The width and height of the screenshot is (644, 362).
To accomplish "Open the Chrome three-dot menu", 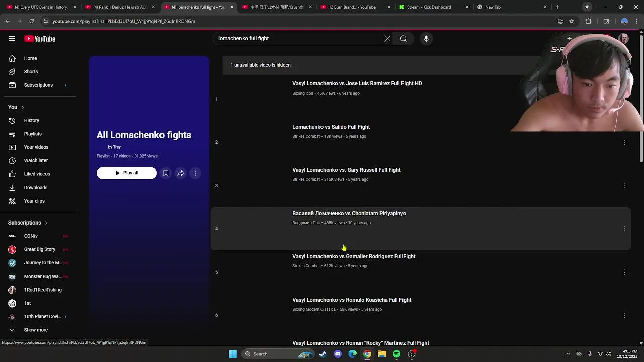I will (637, 21).
